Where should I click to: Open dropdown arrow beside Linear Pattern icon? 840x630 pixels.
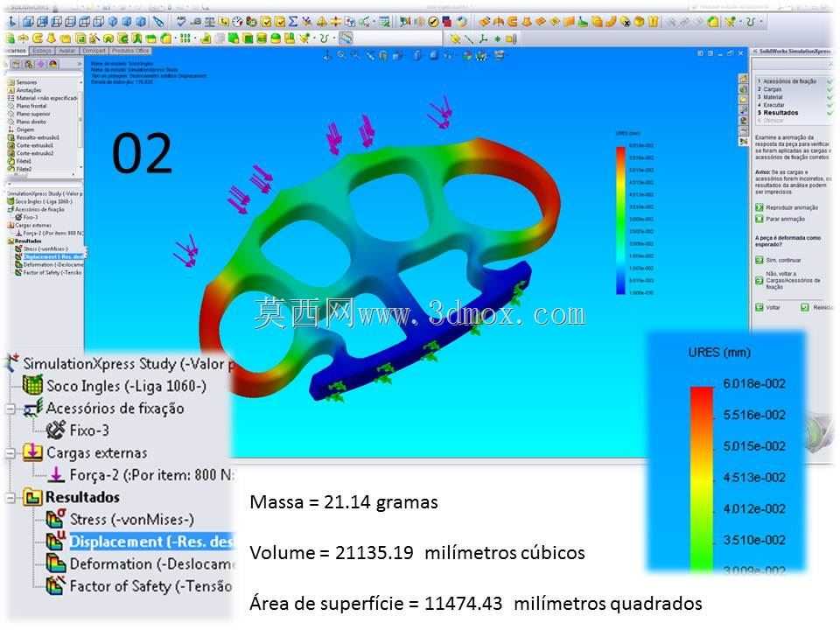[x=194, y=38]
